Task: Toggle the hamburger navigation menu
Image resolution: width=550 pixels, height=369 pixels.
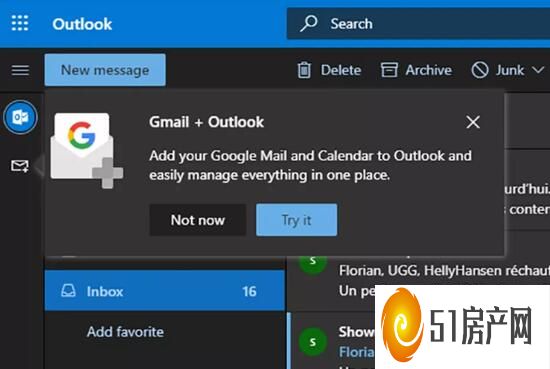Action: [20, 70]
